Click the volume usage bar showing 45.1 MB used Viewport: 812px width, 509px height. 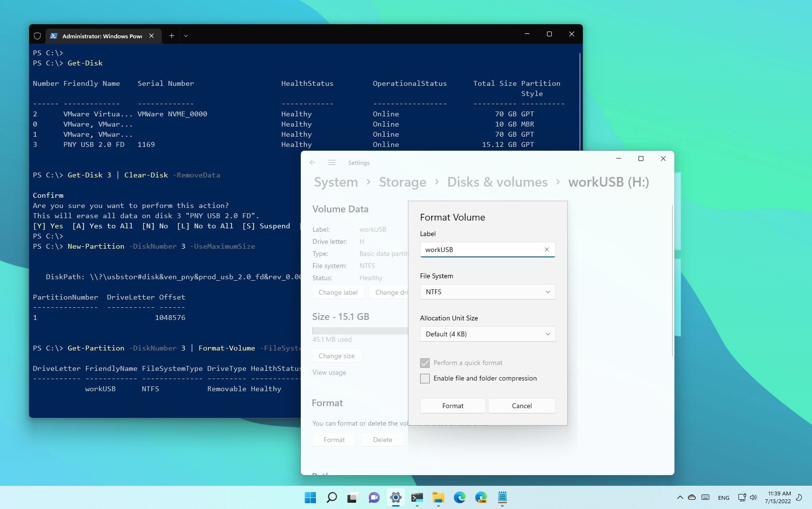click(x=359, y=331)
